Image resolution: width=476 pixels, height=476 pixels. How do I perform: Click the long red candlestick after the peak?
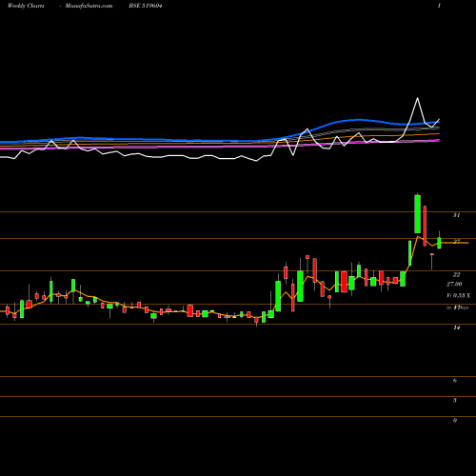[425, 226]
